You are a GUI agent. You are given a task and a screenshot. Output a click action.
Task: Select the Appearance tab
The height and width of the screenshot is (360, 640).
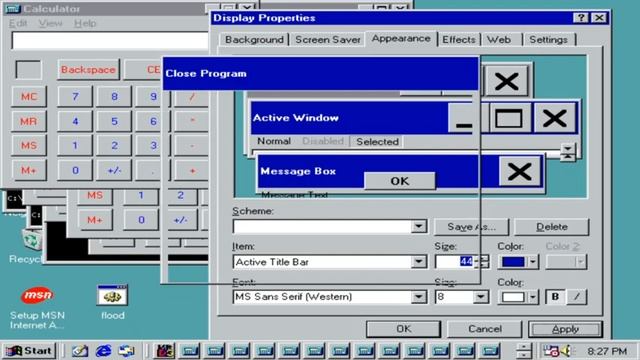(x=401, y=38)
